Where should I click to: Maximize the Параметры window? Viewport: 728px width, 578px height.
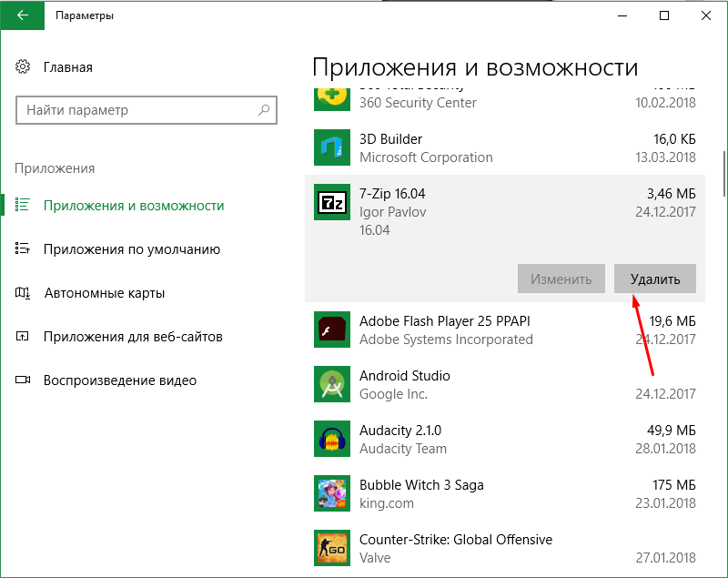664,15
